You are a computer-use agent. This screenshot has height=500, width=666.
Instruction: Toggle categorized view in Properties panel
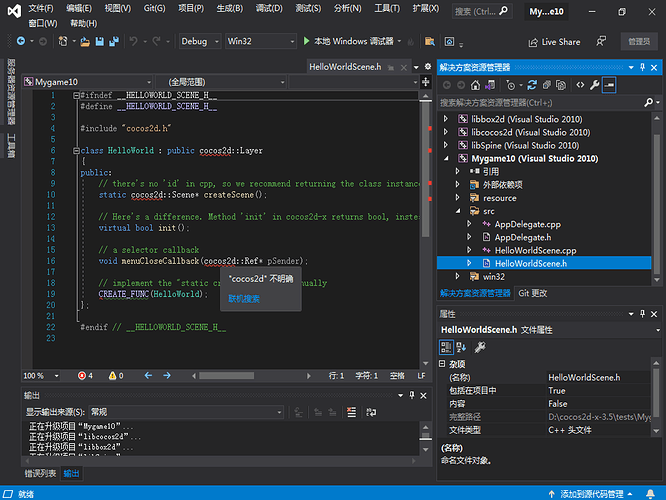pos(447,347)
